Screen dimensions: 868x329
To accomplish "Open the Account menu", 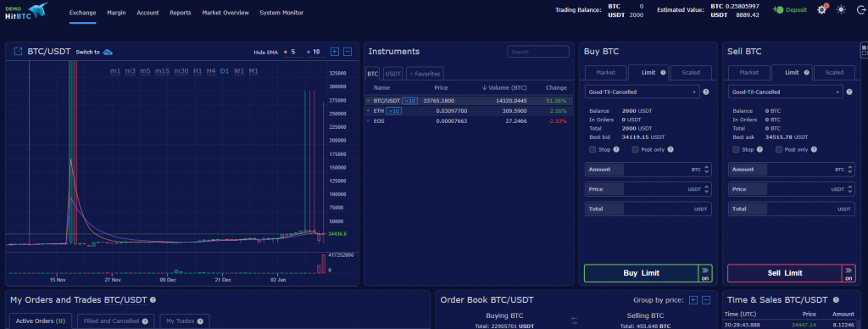I will [x=147, y=13].
